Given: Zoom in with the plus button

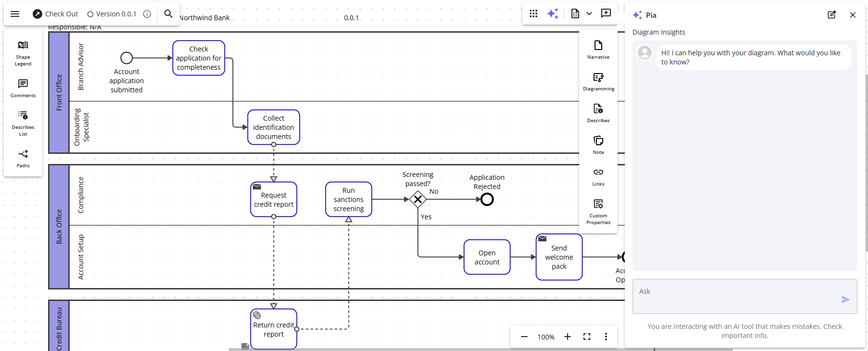Looking at the screenshot, I should [x=568, y=337].
